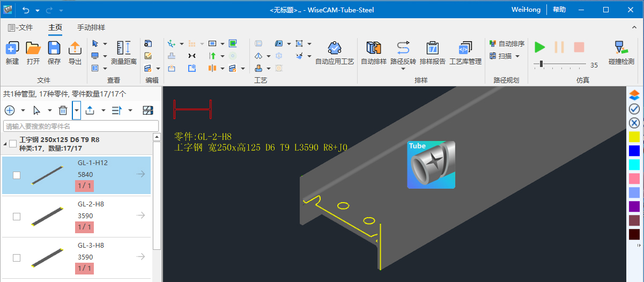Collapse the 工字钢 250x125 tree group
644x282 pixels.
[5, 144]
